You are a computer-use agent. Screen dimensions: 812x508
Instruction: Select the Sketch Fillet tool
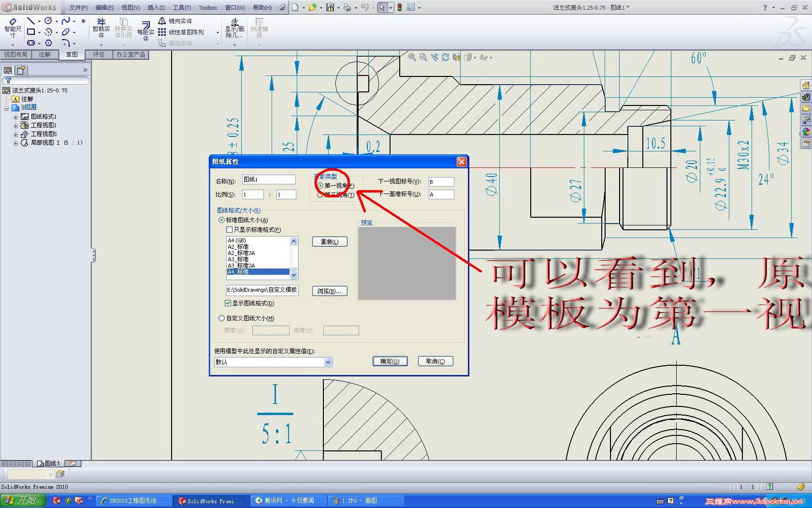tap(66, 43)
